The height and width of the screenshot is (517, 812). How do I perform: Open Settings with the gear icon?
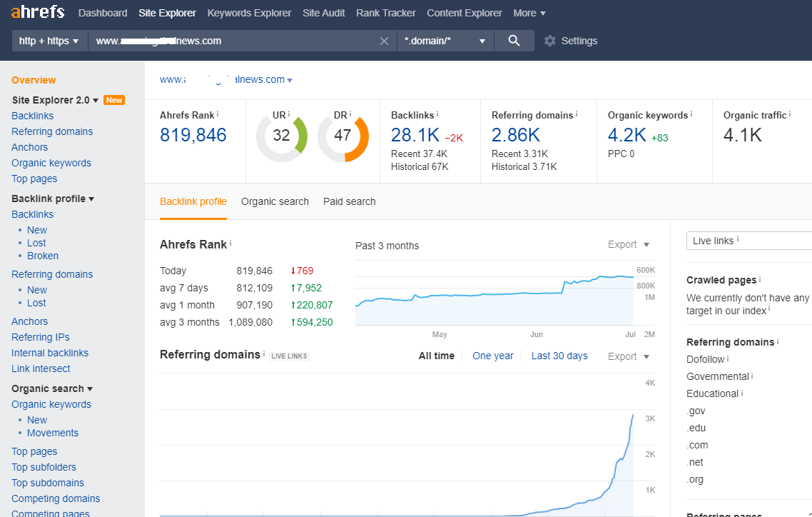(x=550, y=41)
